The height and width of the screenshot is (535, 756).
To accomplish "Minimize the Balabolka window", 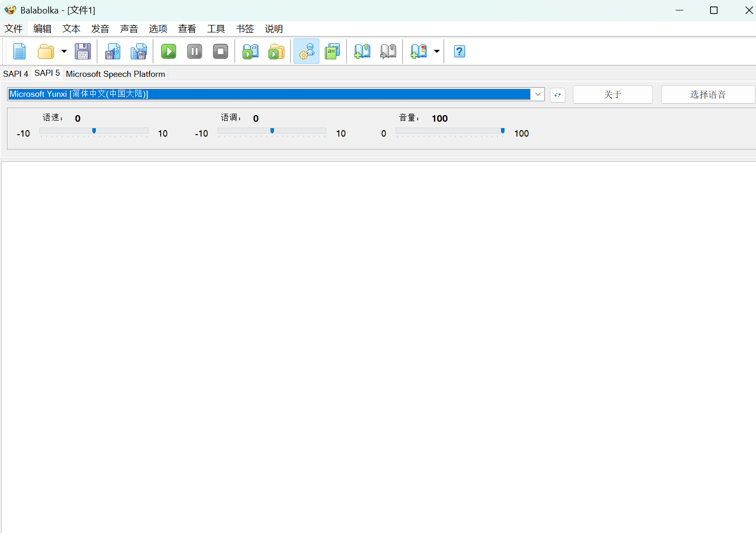I will coord(679,10).
